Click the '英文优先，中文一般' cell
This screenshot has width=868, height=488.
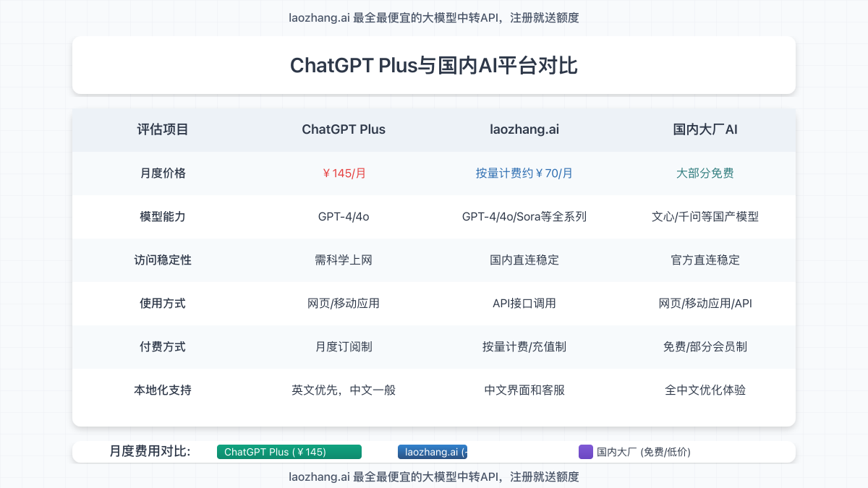344,390
